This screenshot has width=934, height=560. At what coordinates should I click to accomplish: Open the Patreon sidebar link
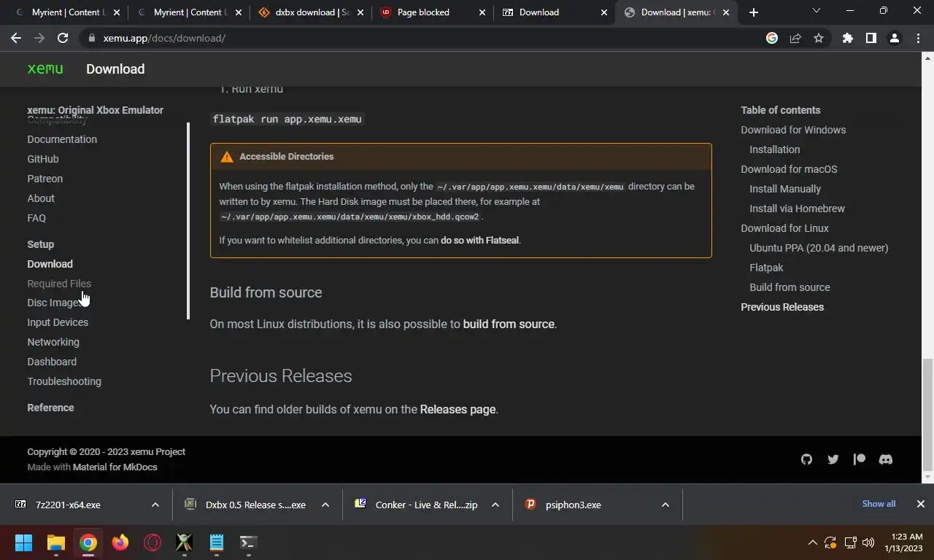coord(45,179)
